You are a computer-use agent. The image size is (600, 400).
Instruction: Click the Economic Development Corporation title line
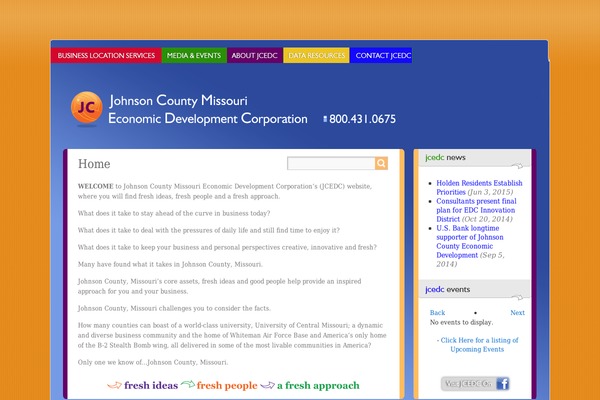(208, 119)
